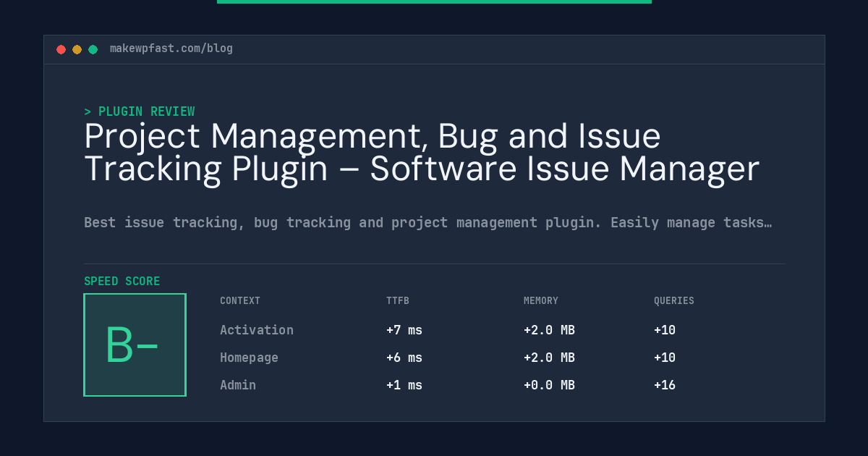The image size is (868, 456).
Task: Click the Admin TTFB value +1 ms
Action: [404, 385]
